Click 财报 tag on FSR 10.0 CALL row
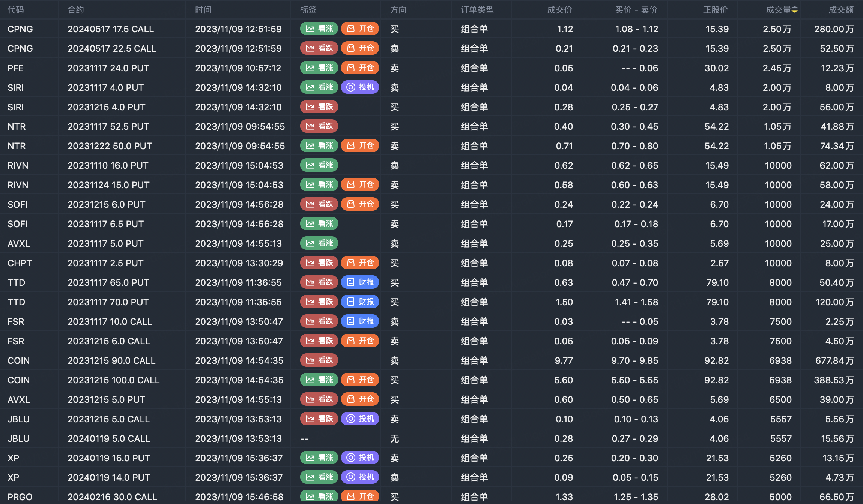 click(x=360, y=321)
